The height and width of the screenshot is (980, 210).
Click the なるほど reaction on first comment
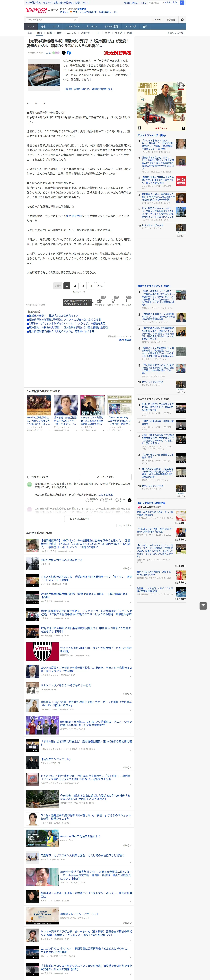pyautogui.click(x=106, y=500)
